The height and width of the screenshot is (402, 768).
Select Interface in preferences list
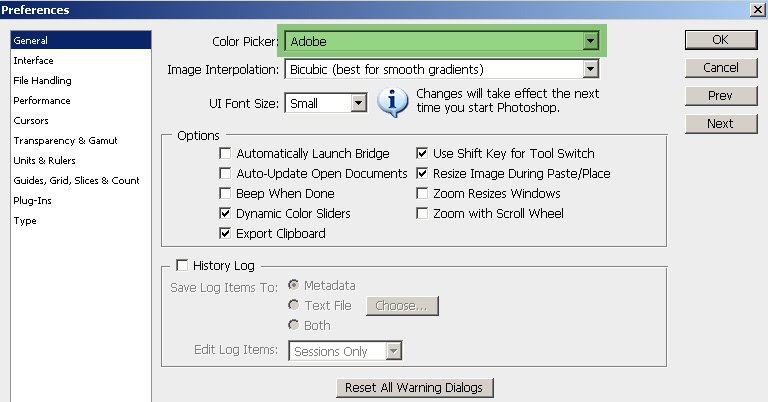34,61
